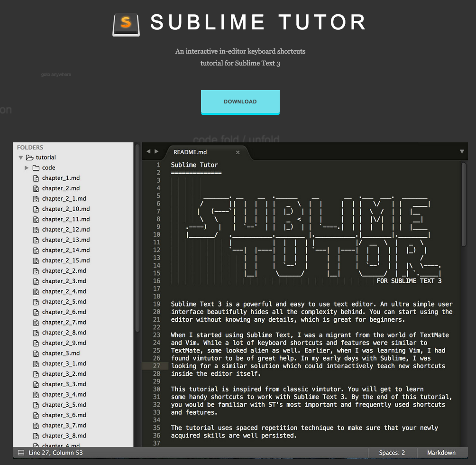Image resolution: width=476 pixels, height=465 pixels.
Task: Click the SUBLIME TUTOR page title
Action: [x=258, y=22]
